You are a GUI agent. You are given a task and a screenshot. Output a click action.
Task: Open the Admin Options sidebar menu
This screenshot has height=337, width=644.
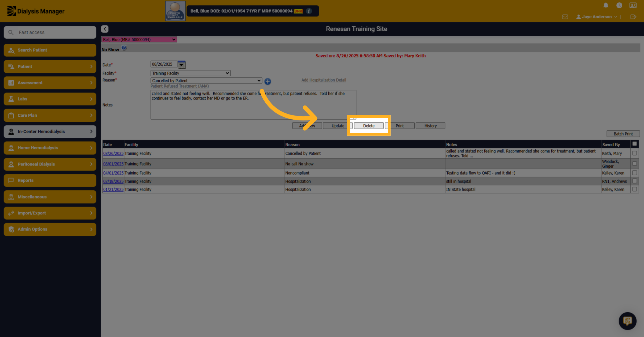click(50, 229)
